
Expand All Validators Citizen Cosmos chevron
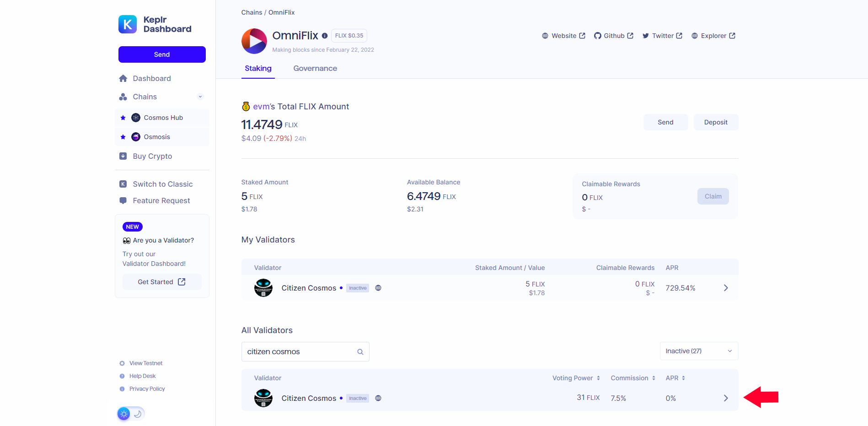[x=726, y=398]
